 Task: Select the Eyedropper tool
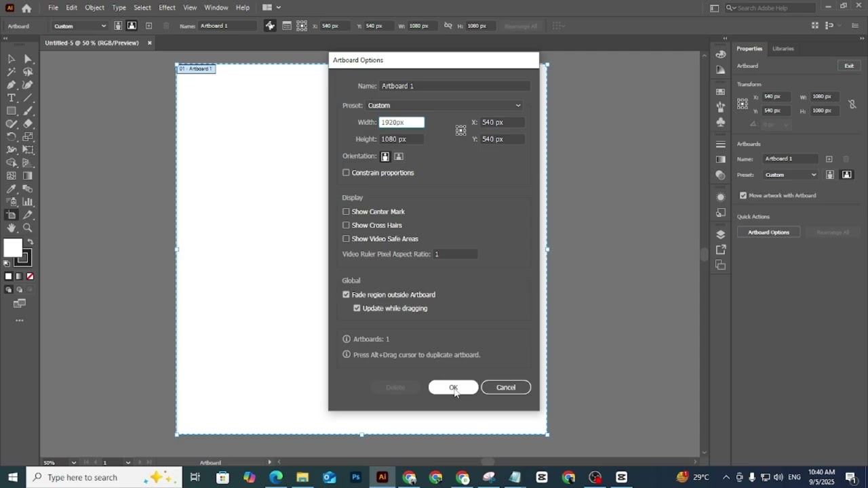12,189
